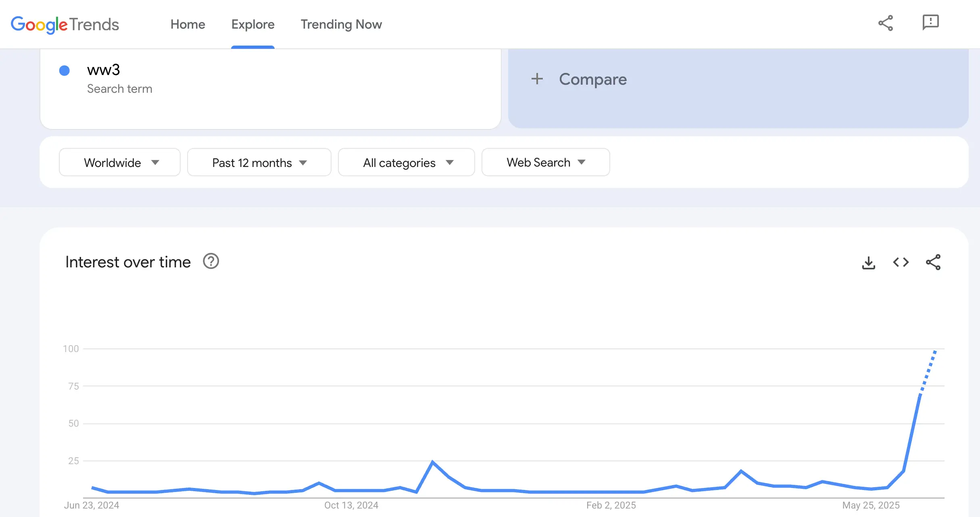980x517 pixels.
Task: Expand the All categories selector
Action: [406, 162]
